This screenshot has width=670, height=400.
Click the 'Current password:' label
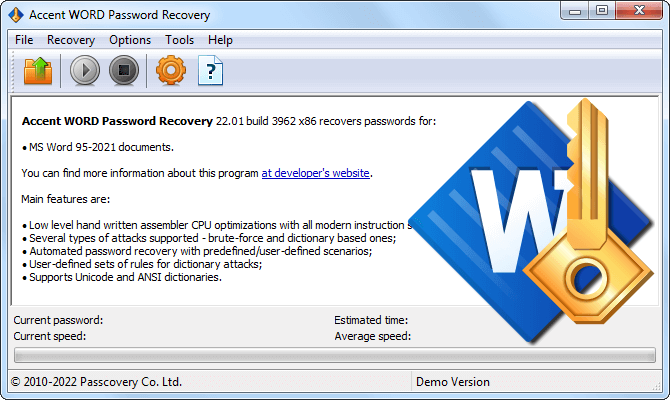coord(58,320)
